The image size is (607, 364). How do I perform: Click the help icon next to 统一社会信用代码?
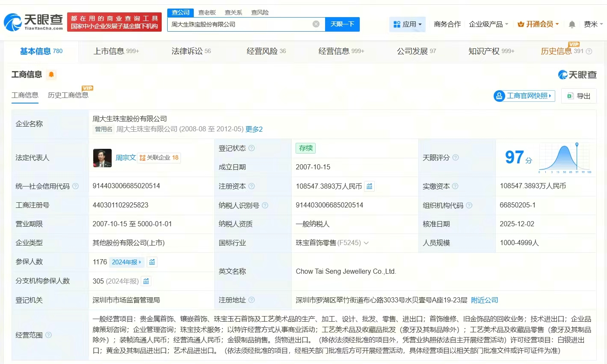tap(75, 186)
